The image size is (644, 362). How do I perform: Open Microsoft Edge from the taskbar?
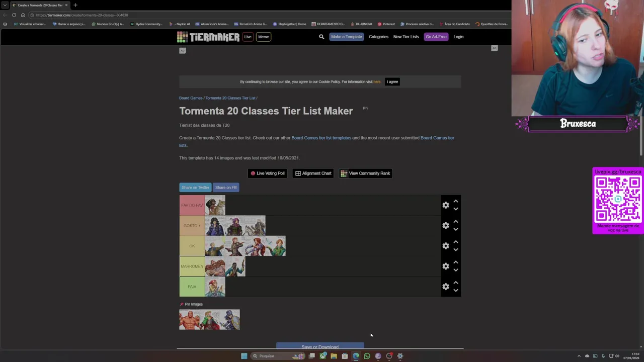click(356, 356)
